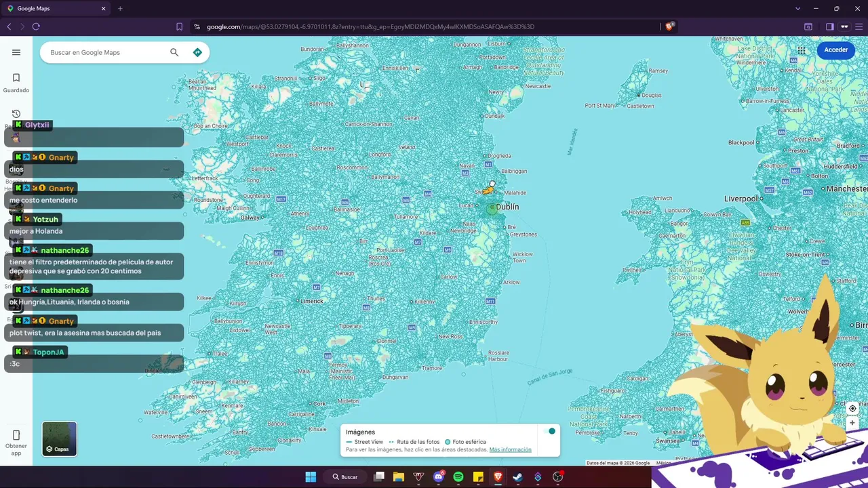Open Steam from the taskbar
The image size is (868, 488).
(x=517, y=477)
